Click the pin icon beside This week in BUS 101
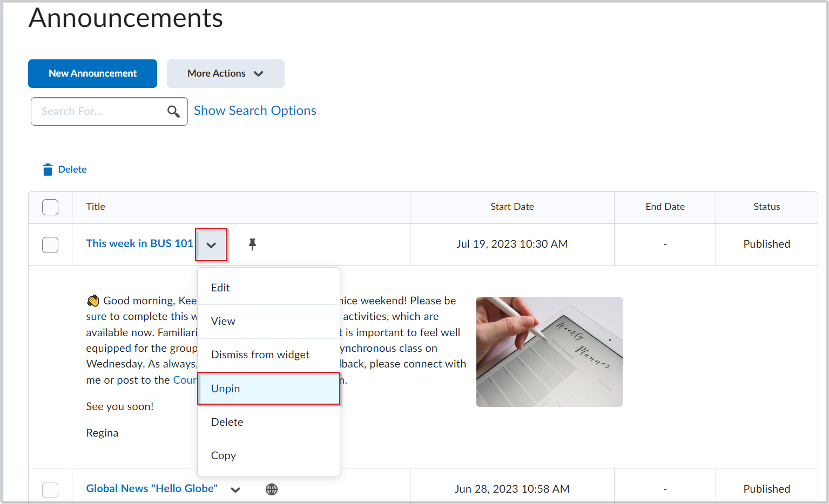The image size is (829, 504). pos(252,244)
